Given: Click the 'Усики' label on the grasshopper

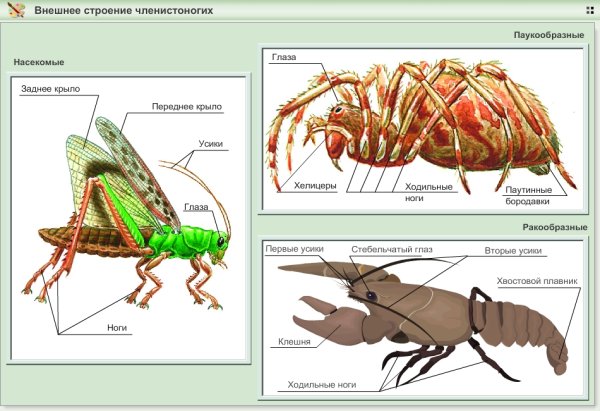Looking at the screenshot, I should coord(210,144).
